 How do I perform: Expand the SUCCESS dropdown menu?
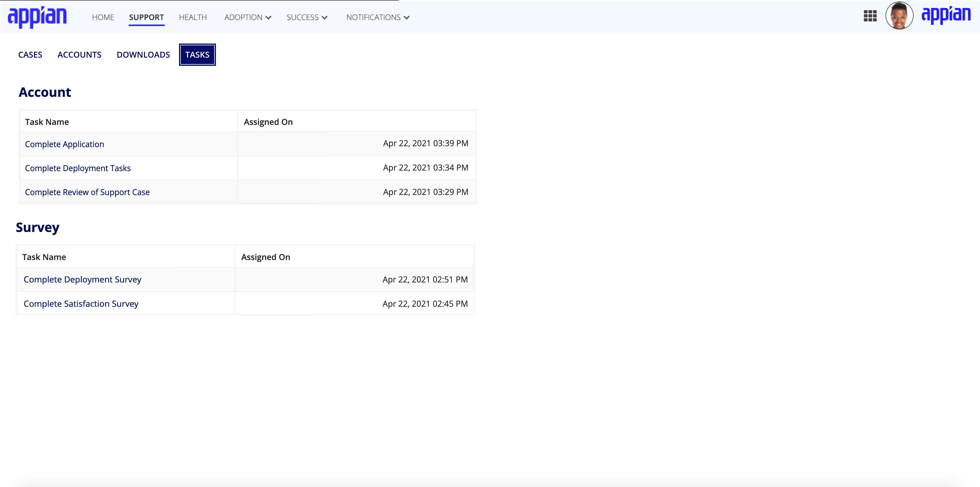pyautogui.click(x=307, y=18)
